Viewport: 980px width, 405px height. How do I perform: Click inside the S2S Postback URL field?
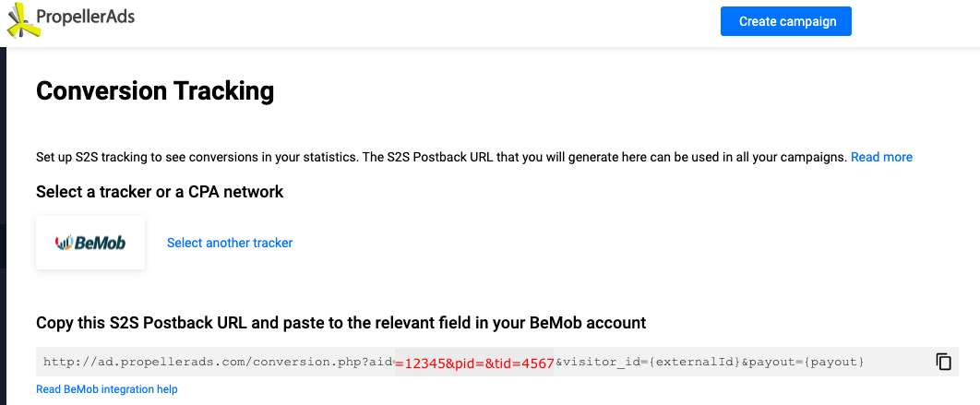[x=496, y=362]
